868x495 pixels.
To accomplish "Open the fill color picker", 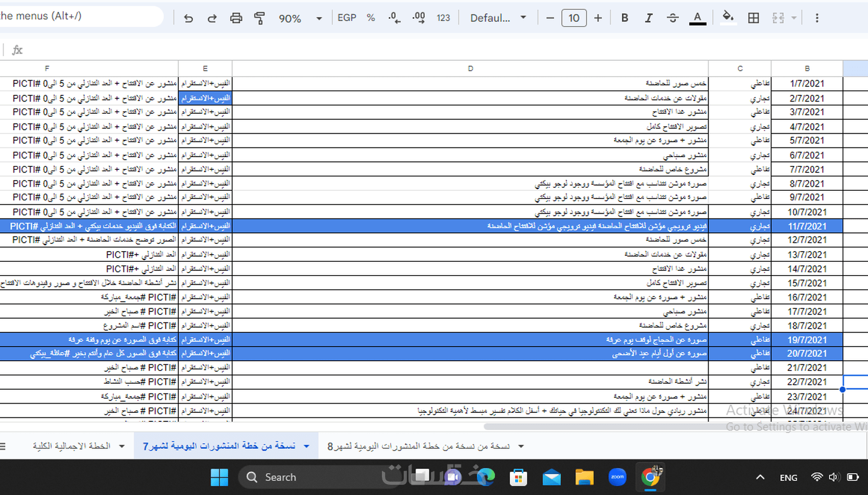I will (728, 18).
